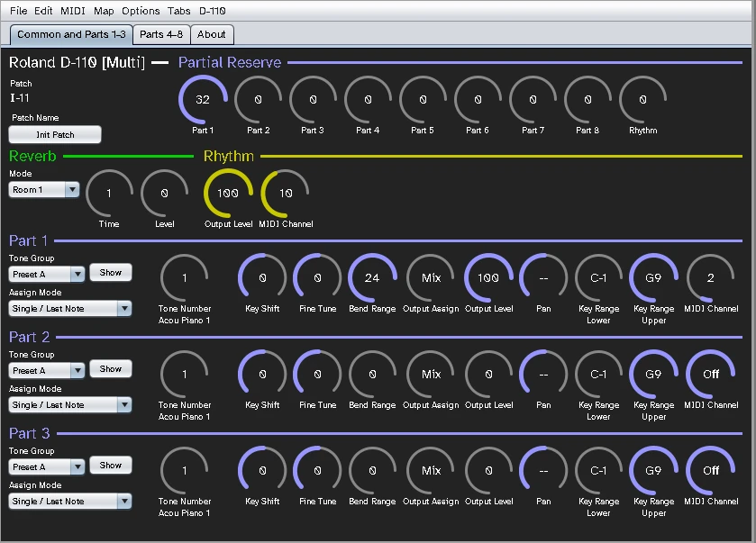
Task: Click the Partial Reserve Part 7 dial
Action: (x=533, y=99)
